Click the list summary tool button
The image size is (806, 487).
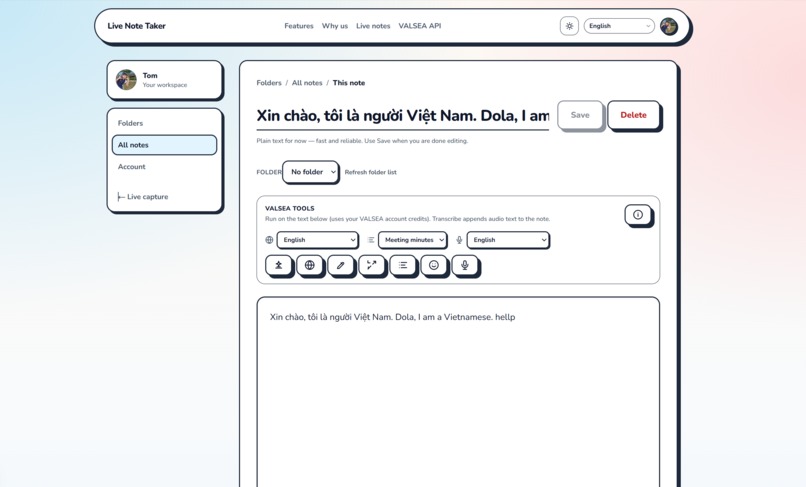point(402,265)
